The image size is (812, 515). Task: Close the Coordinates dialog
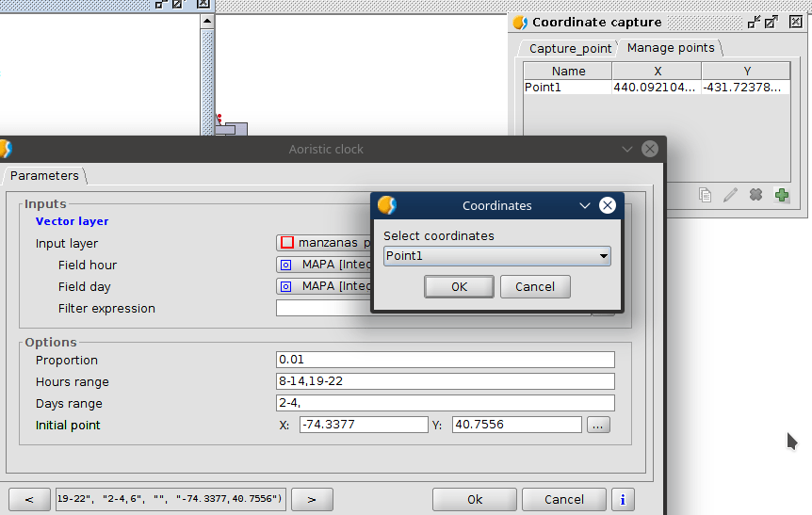tap(608, 205)
